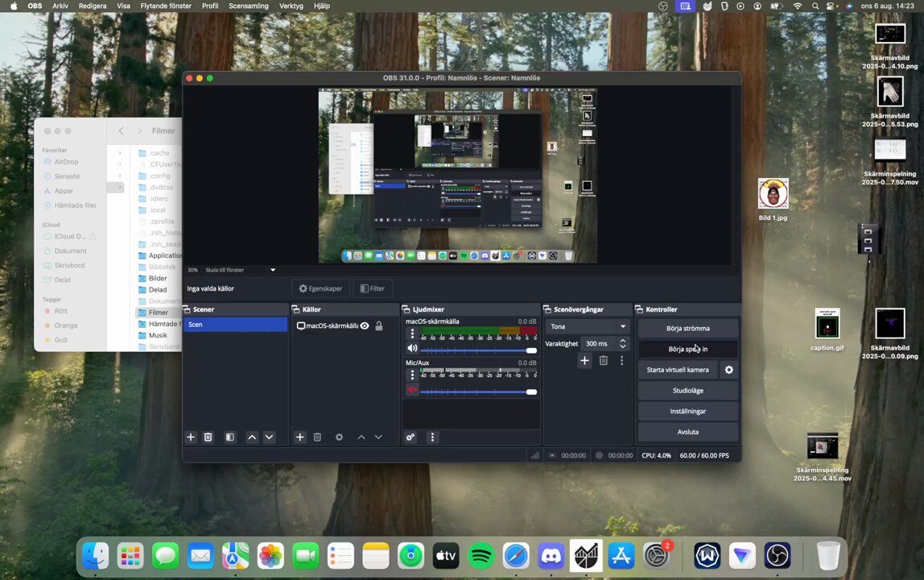Open Discord from the Dock

pos(551,556)
